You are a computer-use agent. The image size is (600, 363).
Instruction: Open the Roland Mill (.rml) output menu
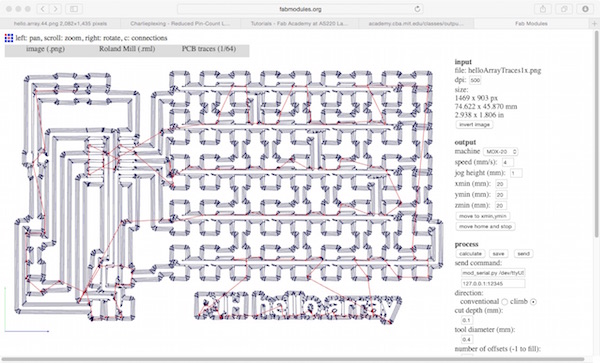point(127,49)
